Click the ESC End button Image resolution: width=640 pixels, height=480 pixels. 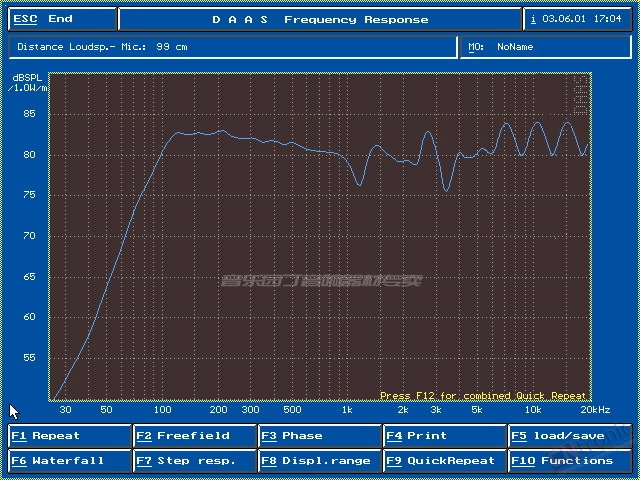(x=62, y=19)
